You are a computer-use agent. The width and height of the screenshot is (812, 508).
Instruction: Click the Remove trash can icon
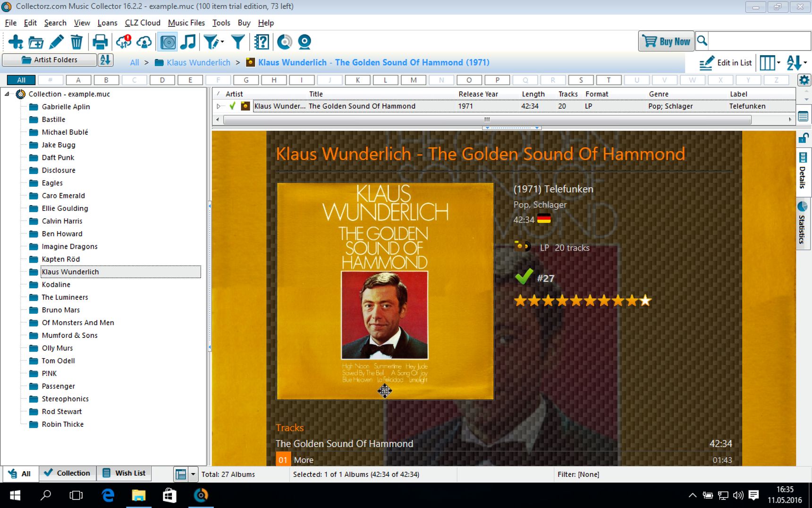pos(76,42)
